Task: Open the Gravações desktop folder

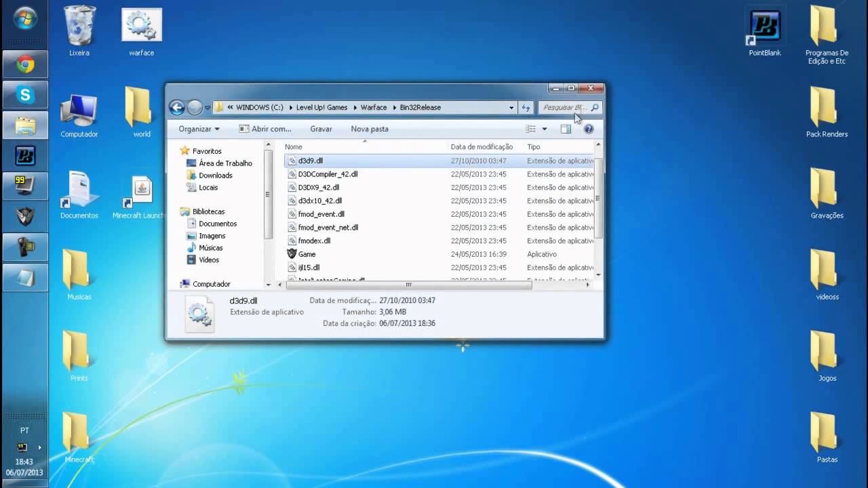Action: pyautogui.click(x=827, y=193)
